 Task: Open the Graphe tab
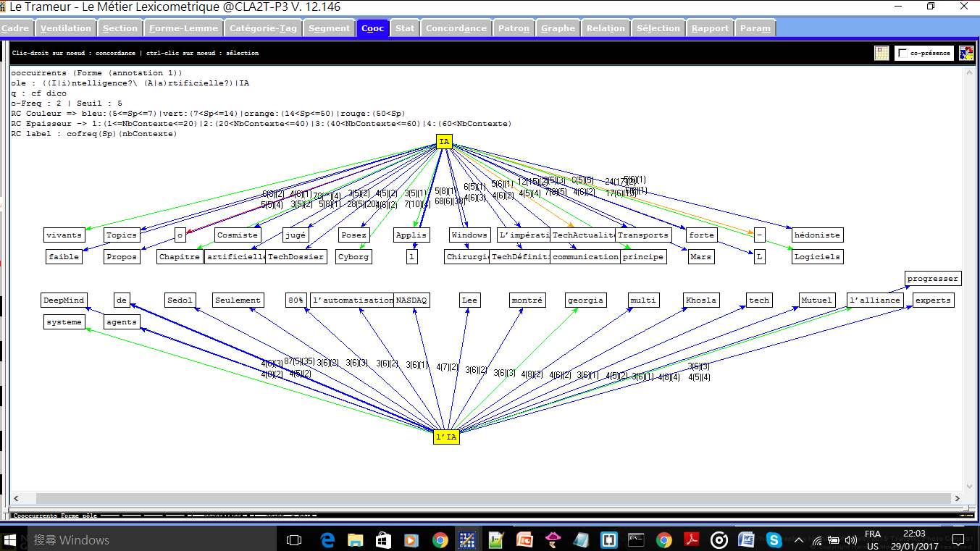click(558, 28)
